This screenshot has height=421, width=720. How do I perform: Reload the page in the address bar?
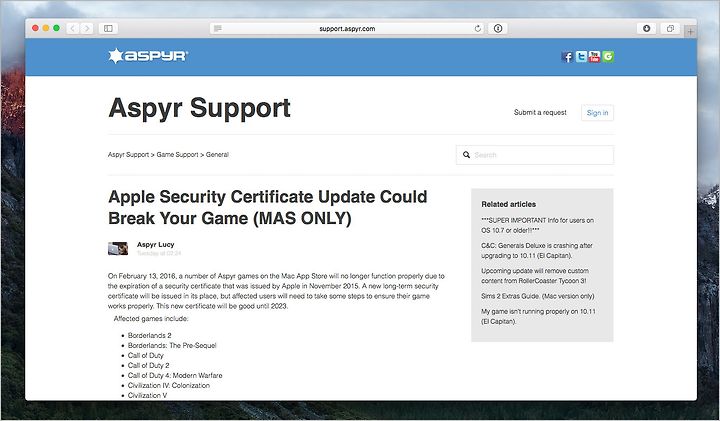point(478,28)
